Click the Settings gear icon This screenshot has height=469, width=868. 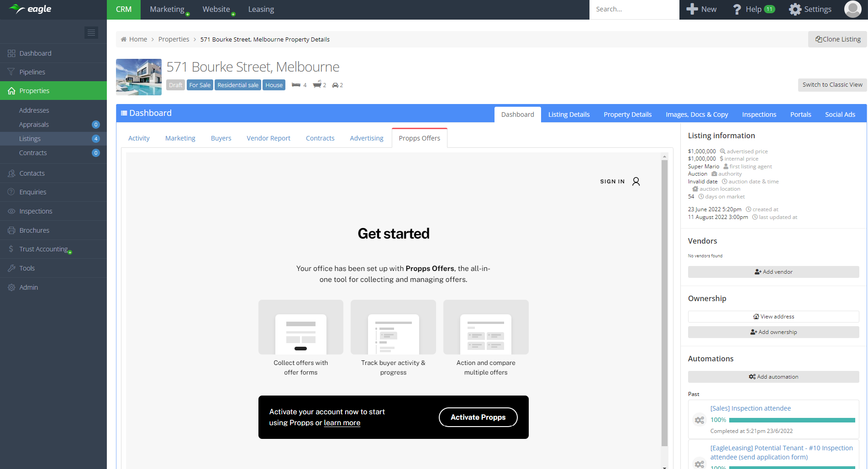point(795,9)
